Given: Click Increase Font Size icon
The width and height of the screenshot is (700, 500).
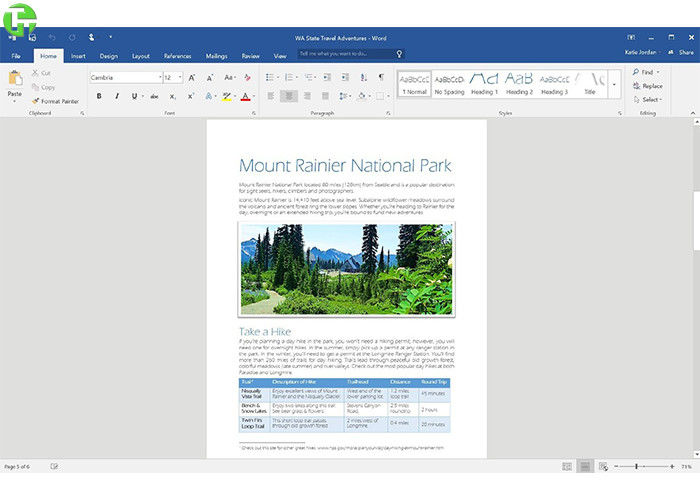Looking at the screenshot, I should point(193,77).
